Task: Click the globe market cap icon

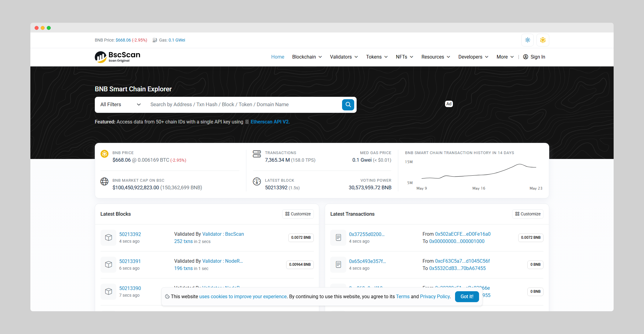Action: 104,181
